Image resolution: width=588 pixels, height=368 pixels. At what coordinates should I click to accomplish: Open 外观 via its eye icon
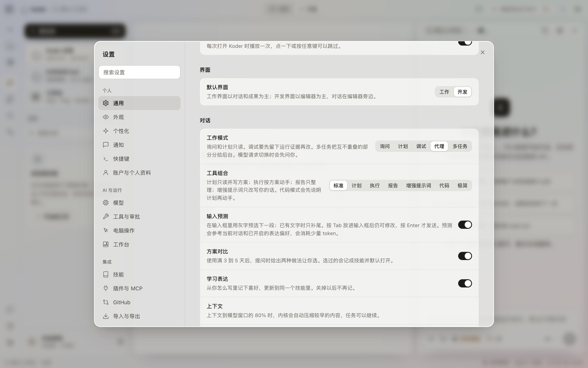click(106, 117)
